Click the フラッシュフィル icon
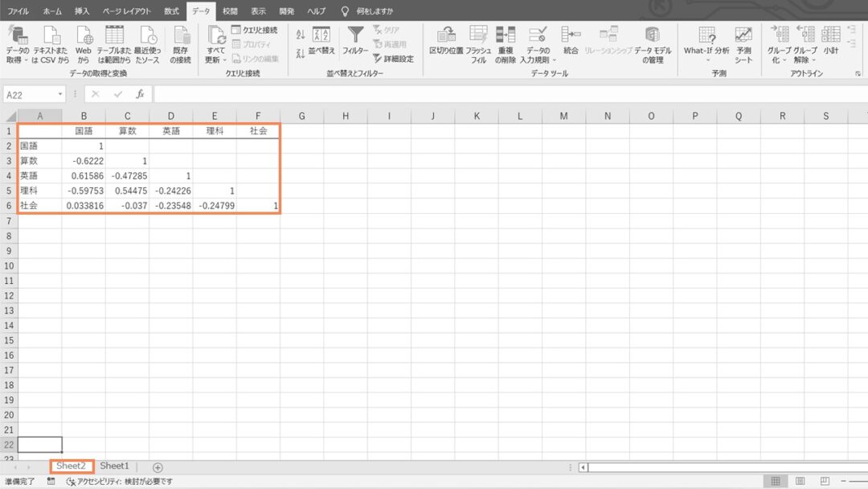This screenshot has width=868, height=489. pos(478,36)
